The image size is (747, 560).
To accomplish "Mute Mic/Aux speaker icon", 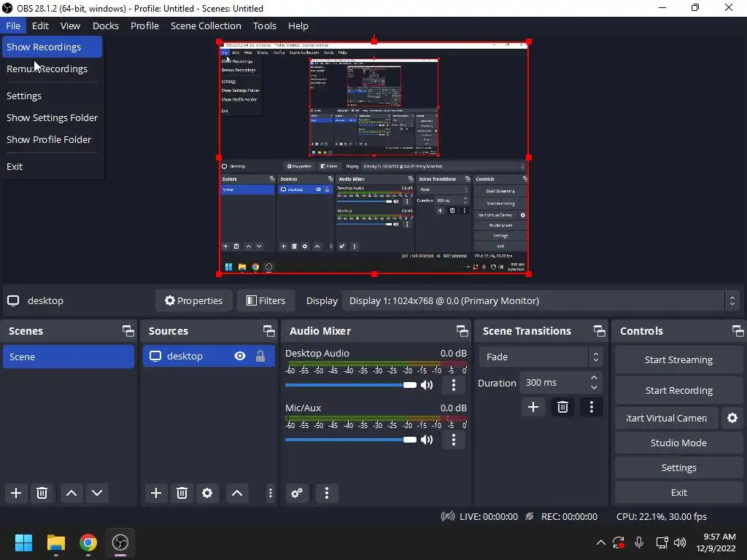I will tap(427, 440).
